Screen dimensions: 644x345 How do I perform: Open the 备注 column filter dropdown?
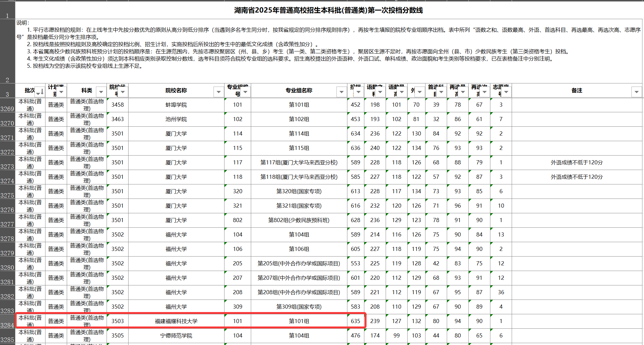point(636,92)
